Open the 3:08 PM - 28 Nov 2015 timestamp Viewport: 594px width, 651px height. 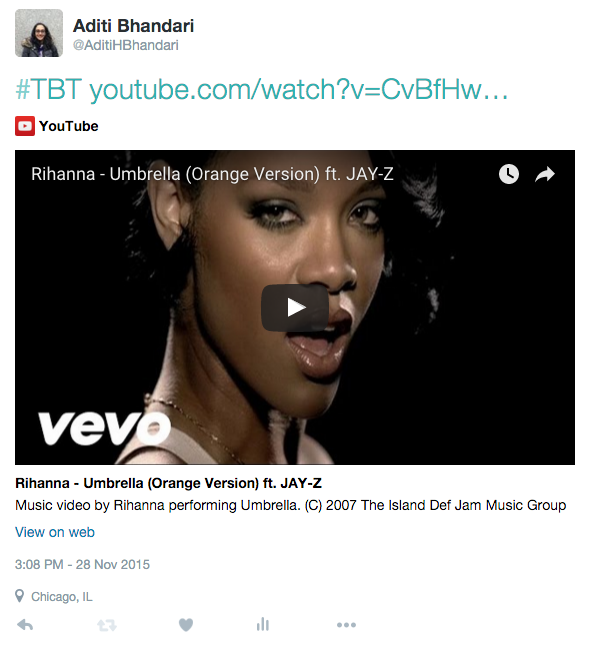(82, 565)
